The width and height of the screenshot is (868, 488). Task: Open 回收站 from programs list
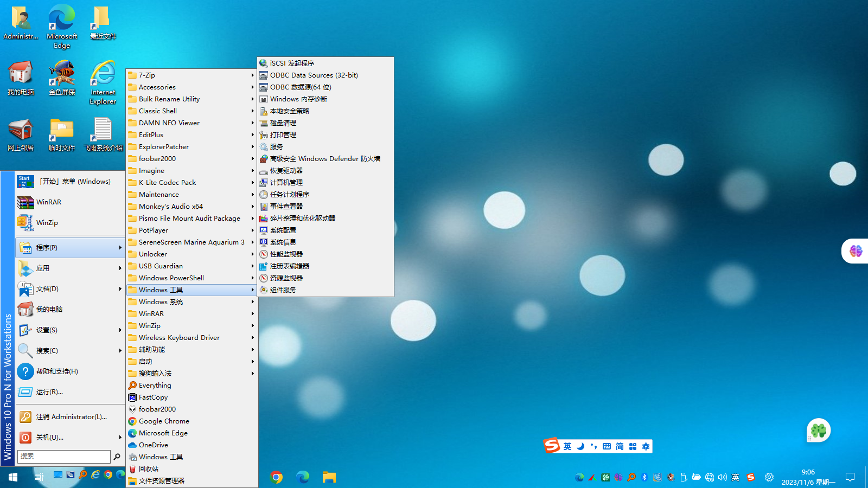point(192,469)
